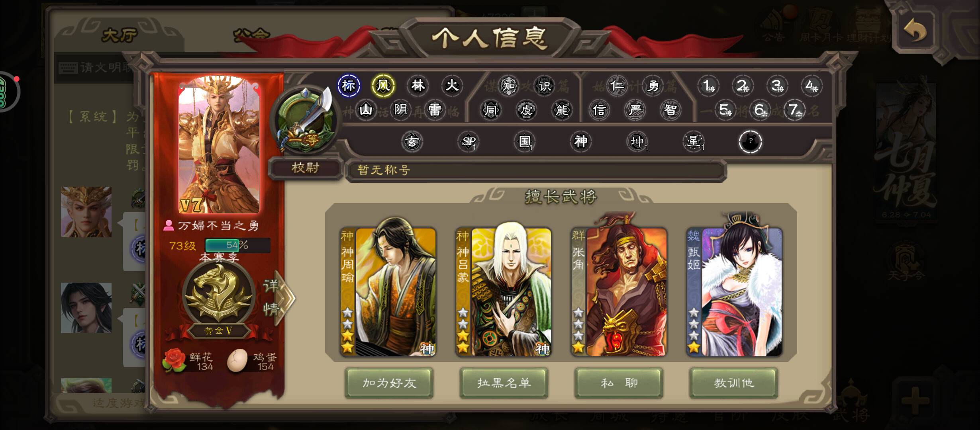This screenshot has width=980, height=430.
Task: Click the unknown question-mark pack icon
Action: click(x=750, y=141)
